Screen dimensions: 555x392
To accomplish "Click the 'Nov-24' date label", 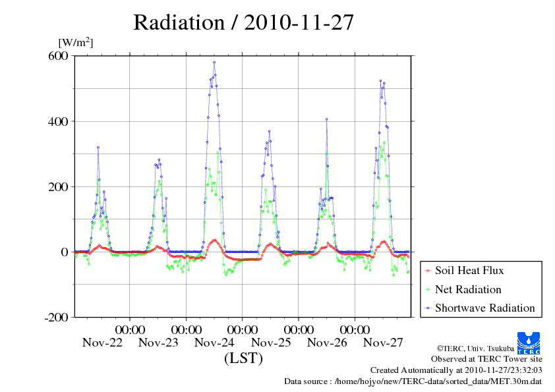I will pos(214,343).
